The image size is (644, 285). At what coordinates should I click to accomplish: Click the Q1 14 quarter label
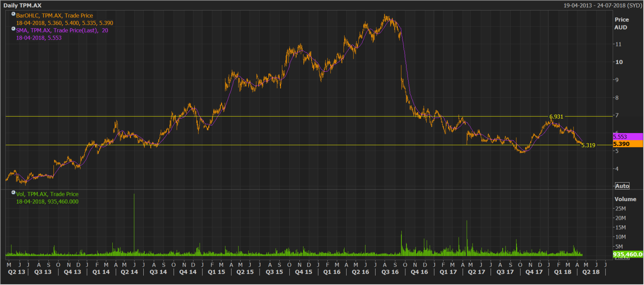click(101, 272)
